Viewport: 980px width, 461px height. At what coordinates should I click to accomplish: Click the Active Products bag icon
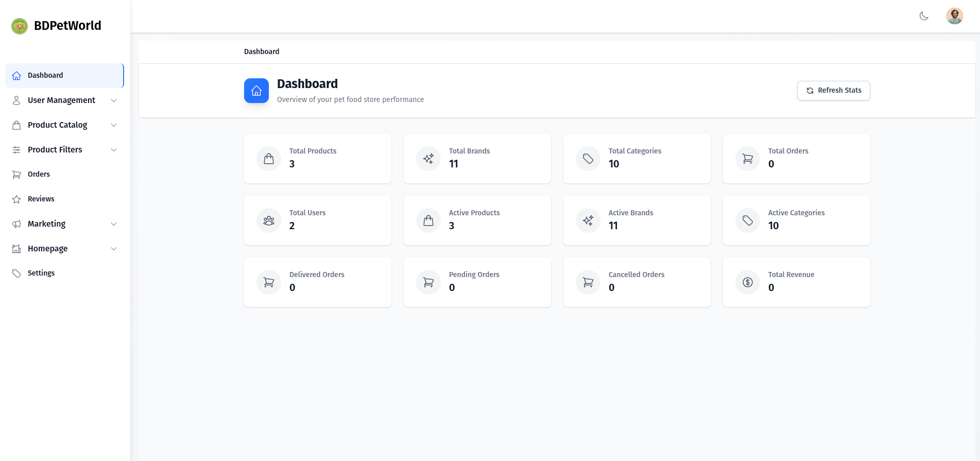pyautogui.click(x=428, y=220)
